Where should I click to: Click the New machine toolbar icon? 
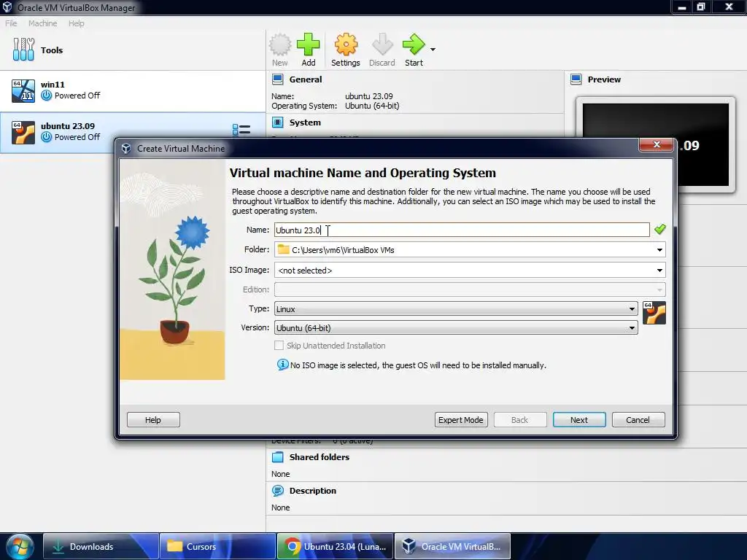coord(279,44)
